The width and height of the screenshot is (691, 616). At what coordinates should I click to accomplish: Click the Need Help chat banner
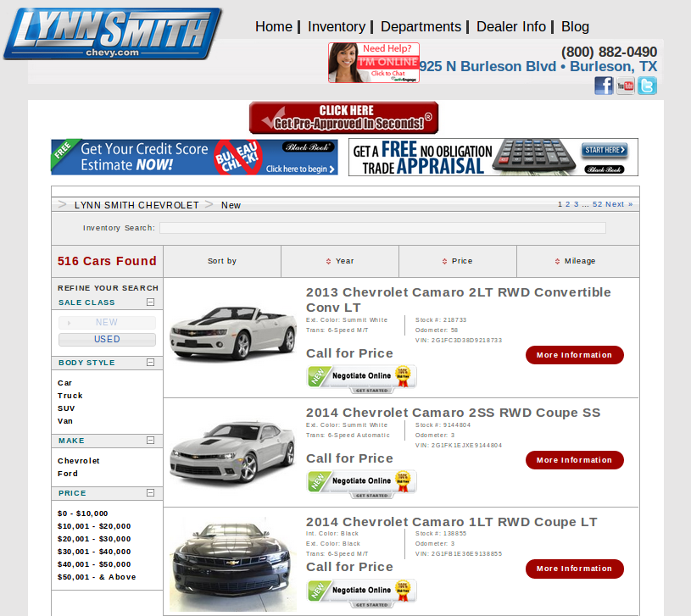point(374,63)
